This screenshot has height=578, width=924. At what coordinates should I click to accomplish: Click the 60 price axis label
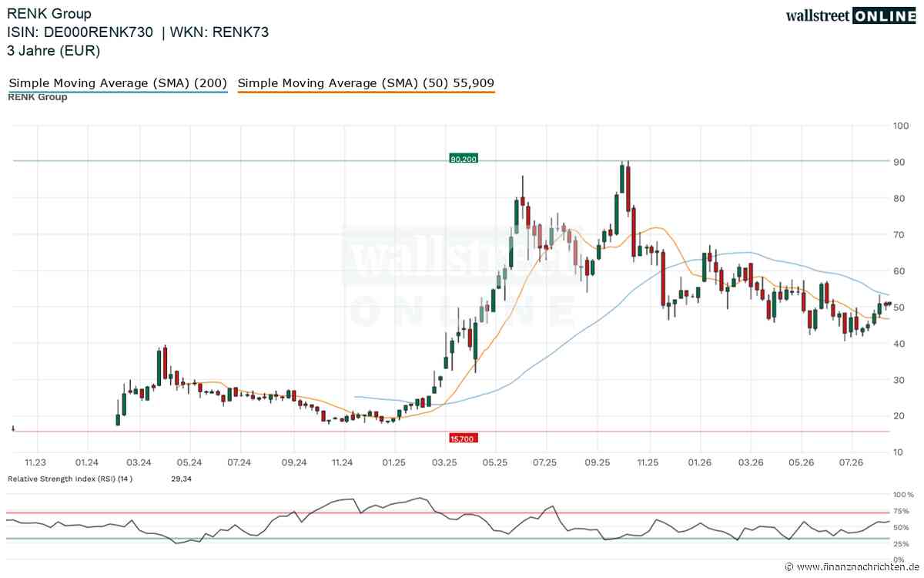(899, 271)
